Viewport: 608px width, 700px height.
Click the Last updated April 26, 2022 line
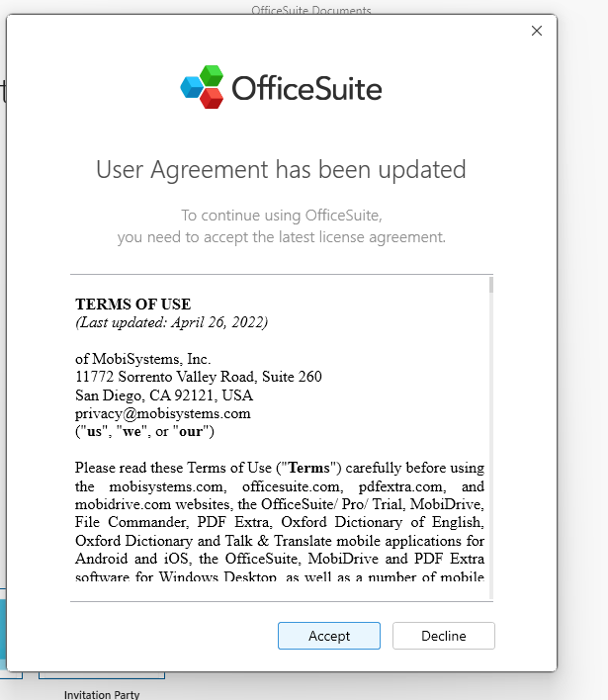[171, 322]
